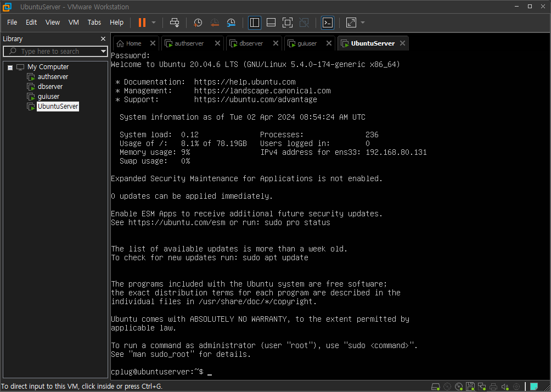
Task: Toggle the console view button
Action: (x=328, y=23)
